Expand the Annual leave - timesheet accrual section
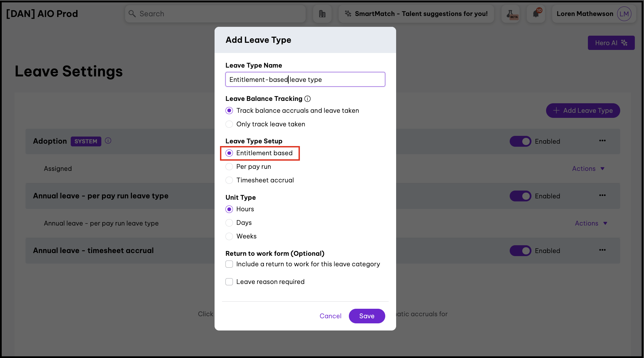 click(94, 251)
